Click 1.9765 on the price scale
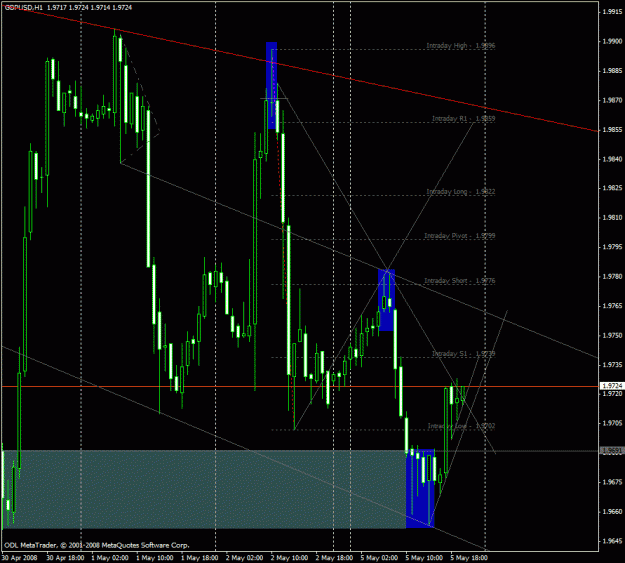 click(613, 306)
